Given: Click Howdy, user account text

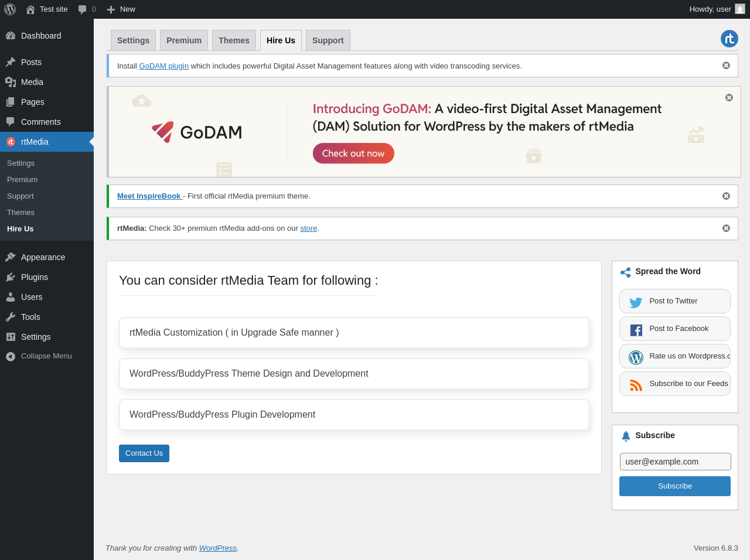Looking at the screenshot, I should tap(710, 9).
